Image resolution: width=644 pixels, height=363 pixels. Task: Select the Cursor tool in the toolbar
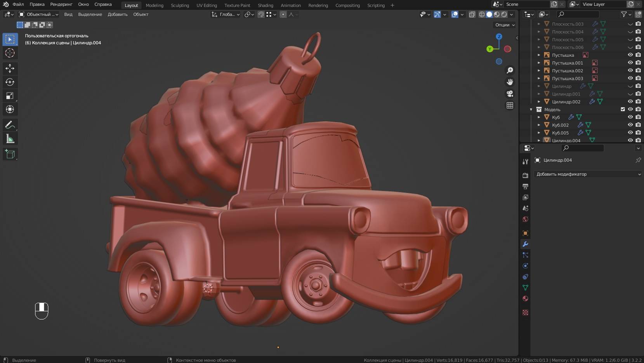(10, 53)
